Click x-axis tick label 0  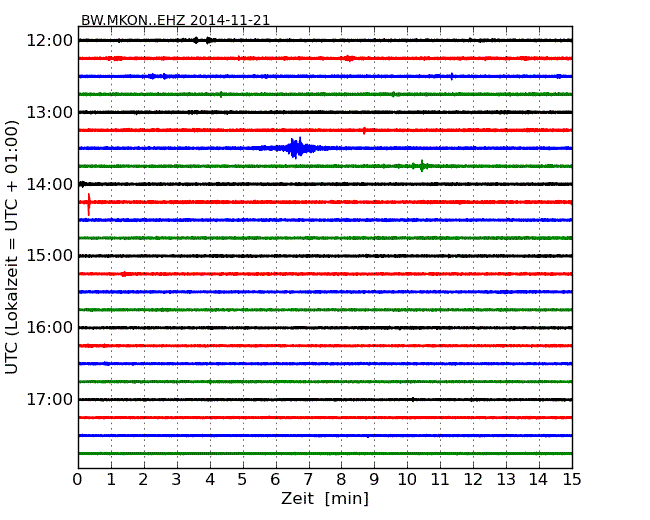point(78,479)
